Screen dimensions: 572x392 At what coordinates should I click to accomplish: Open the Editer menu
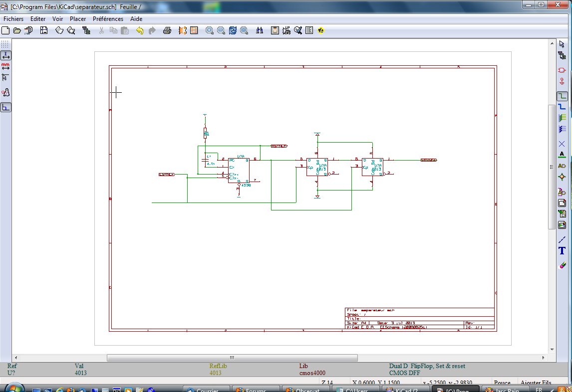[38, 18]
